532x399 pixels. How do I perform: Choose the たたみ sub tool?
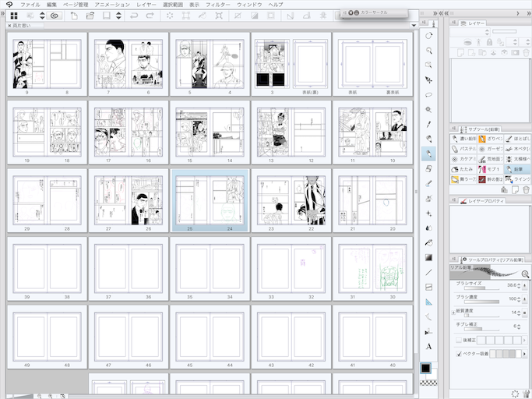[463, 169]
